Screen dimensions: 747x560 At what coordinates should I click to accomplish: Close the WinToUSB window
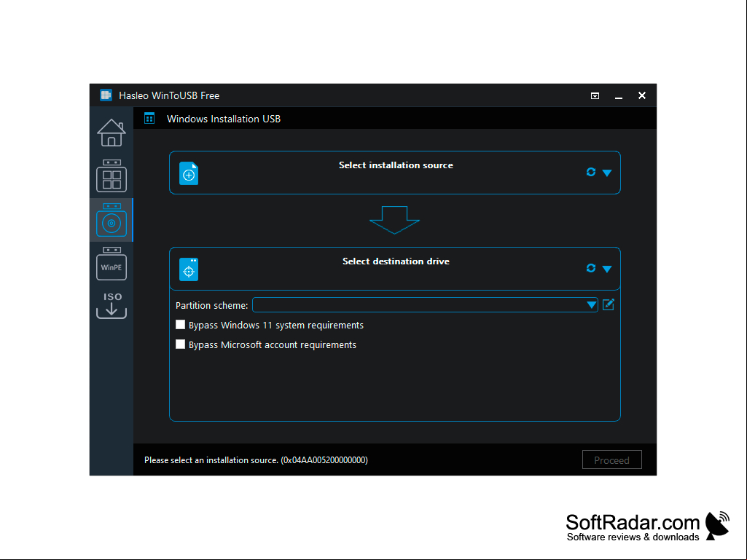tap(642, 95)
